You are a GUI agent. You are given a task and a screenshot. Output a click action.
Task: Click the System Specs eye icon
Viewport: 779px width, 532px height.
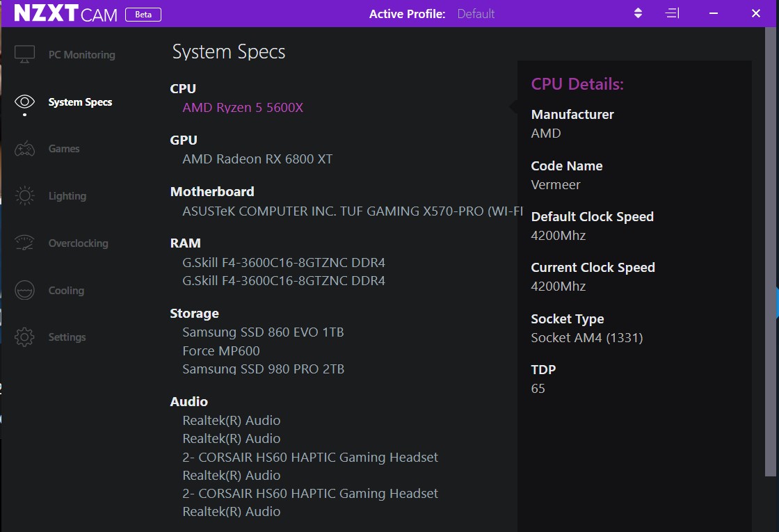pyautogui.click(x=24, y=102)
